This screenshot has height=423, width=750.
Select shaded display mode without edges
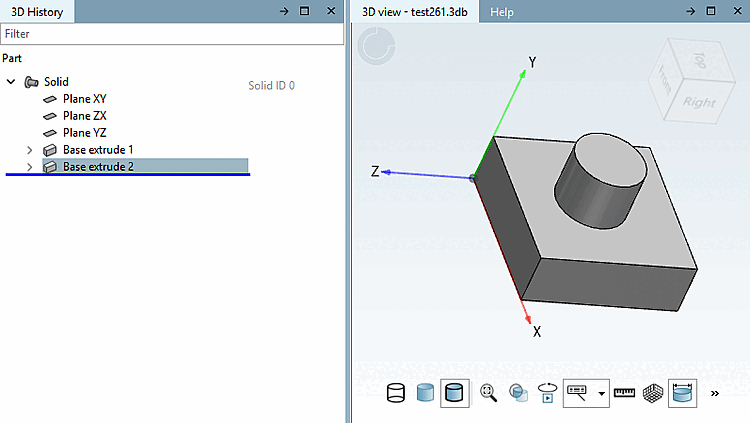tap(425, 393)
